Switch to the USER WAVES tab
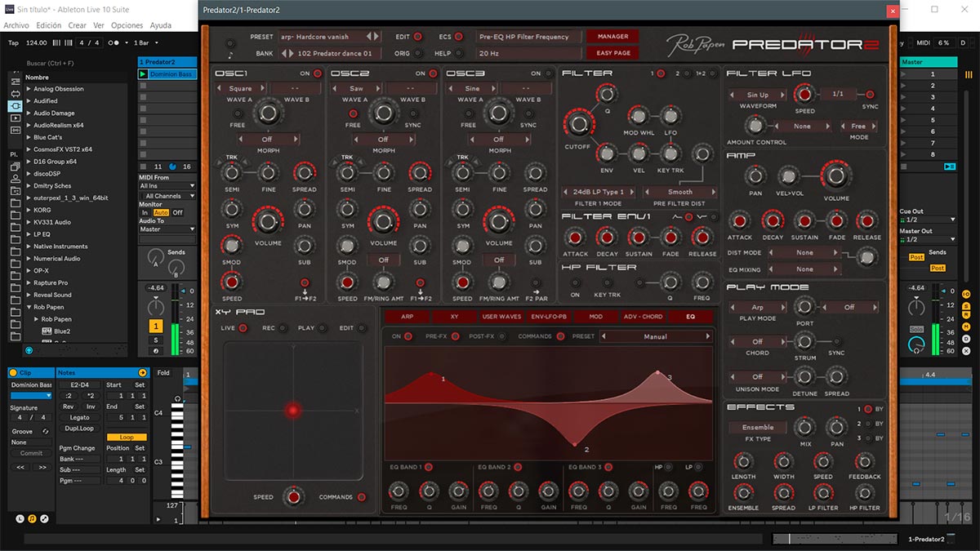This screenshot has width=980, height=551. (x=501, y=316)
